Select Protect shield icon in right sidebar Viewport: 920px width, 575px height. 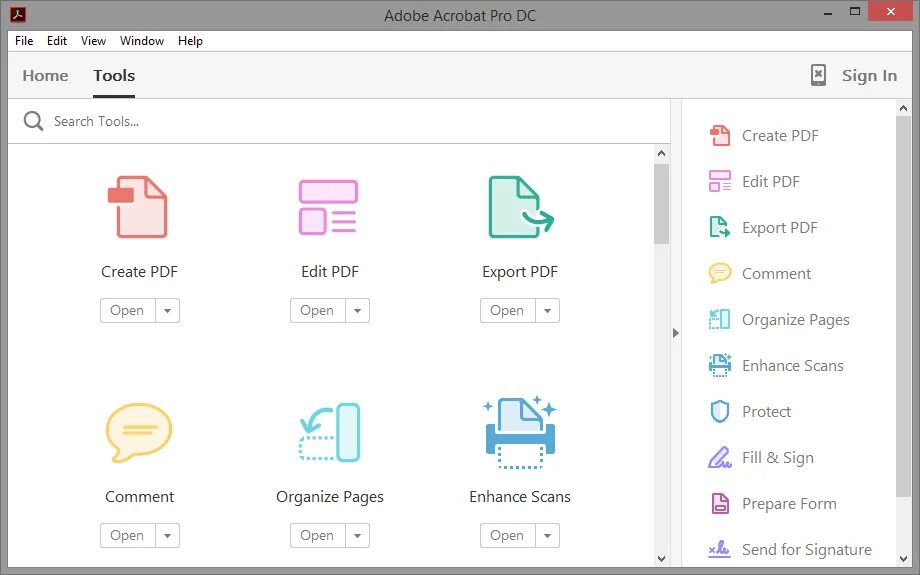(x=720, y=411)
